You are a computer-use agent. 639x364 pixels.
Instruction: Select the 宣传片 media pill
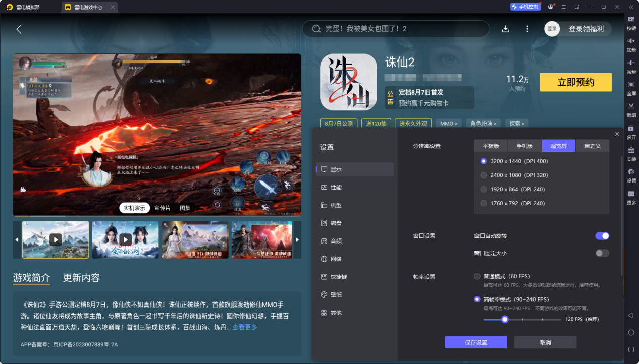[163, 208]
